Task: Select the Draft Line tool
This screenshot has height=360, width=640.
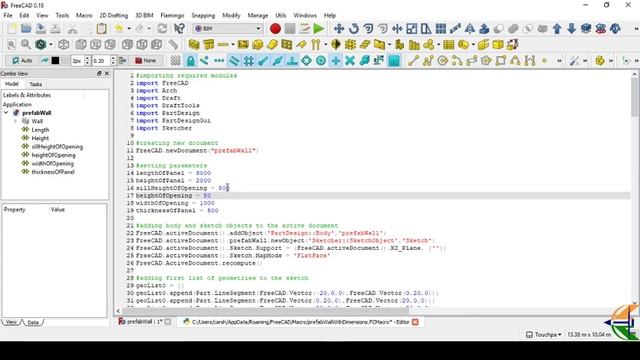Action: coord(413,61)
